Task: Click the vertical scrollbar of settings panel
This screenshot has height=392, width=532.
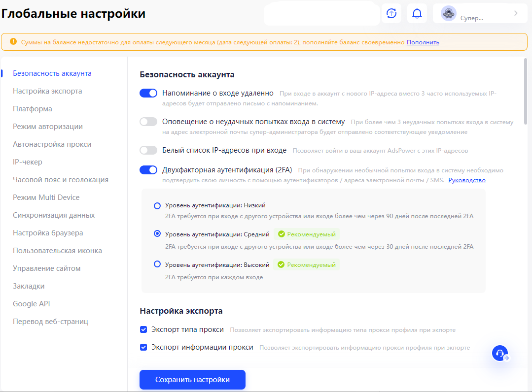Action: 526,92
